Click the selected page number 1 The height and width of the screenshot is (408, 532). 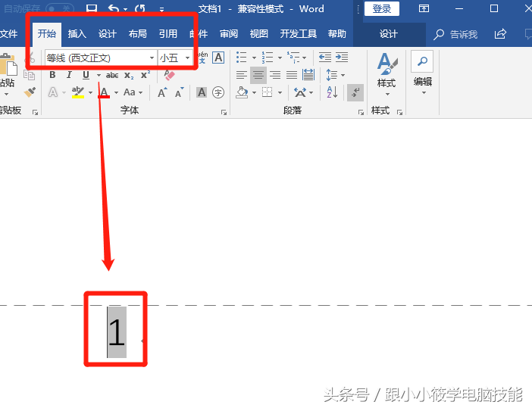pos(117,332)
